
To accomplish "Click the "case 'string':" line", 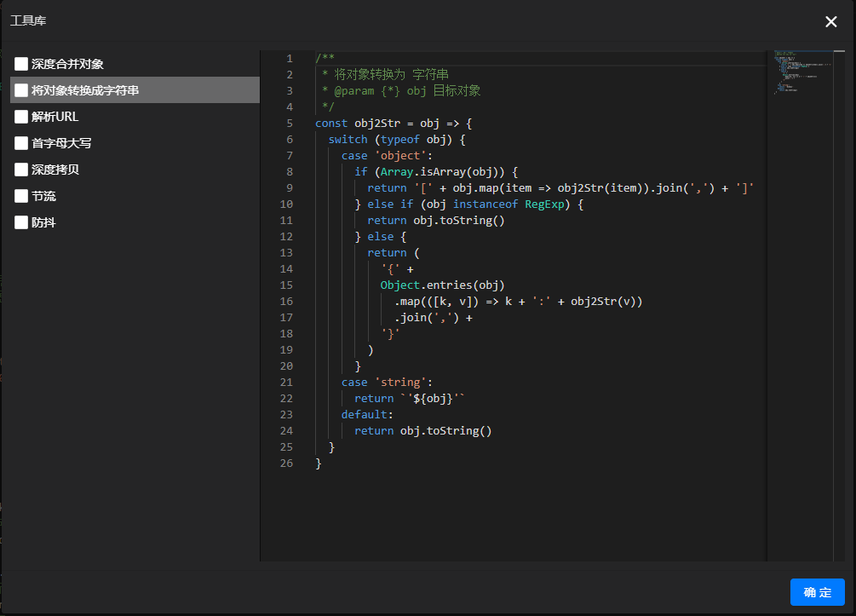I will [387, 383].
